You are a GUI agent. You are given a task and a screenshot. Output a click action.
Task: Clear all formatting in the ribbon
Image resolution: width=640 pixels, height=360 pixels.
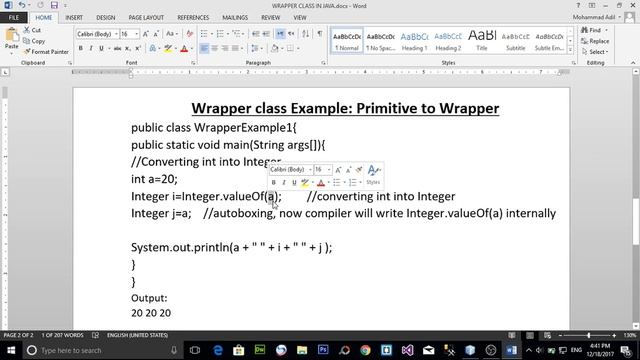tap(190, 34)
